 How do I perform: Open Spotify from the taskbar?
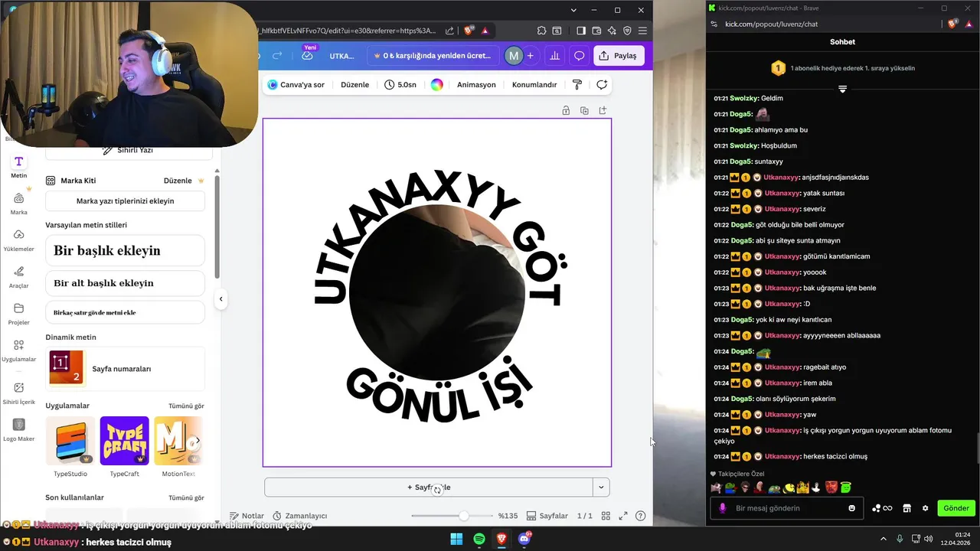coord(479,539)
